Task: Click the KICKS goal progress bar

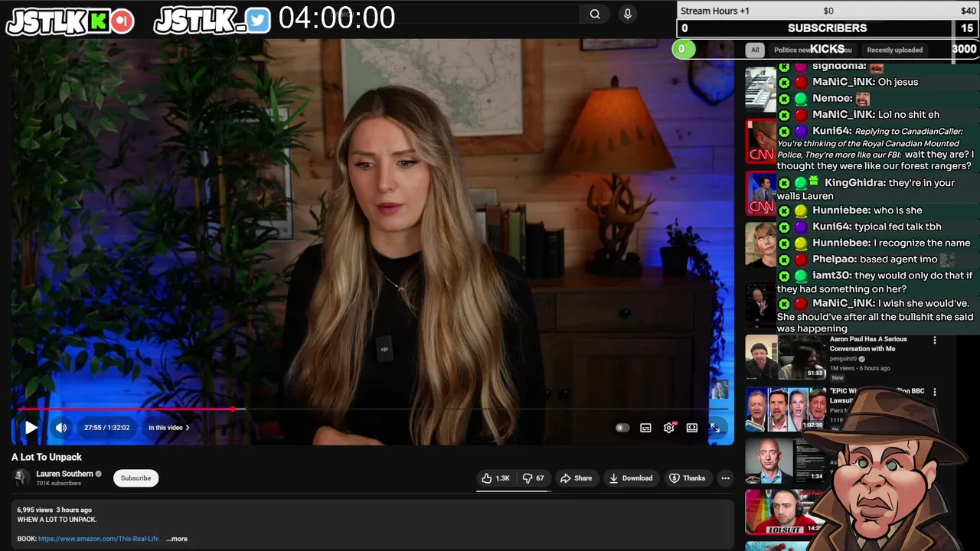Action: tap(828, 49)
